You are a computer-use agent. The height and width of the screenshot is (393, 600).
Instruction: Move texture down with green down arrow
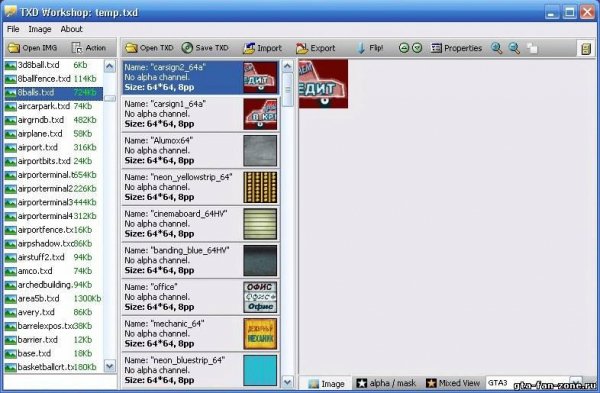point(417,48)
